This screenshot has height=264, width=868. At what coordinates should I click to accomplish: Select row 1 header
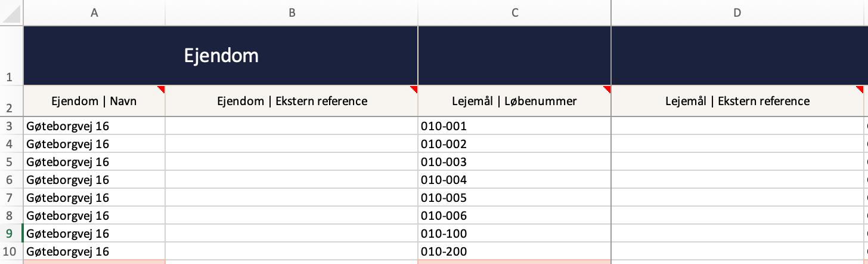coord(12,56)
